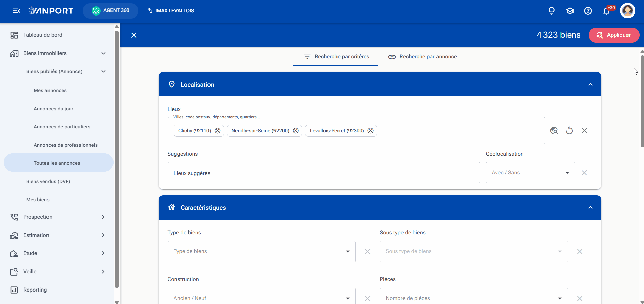This screenshot has height=304, width=644.
Task: Collapse the Localisation section chevron
Action: (x=590, y=84)
